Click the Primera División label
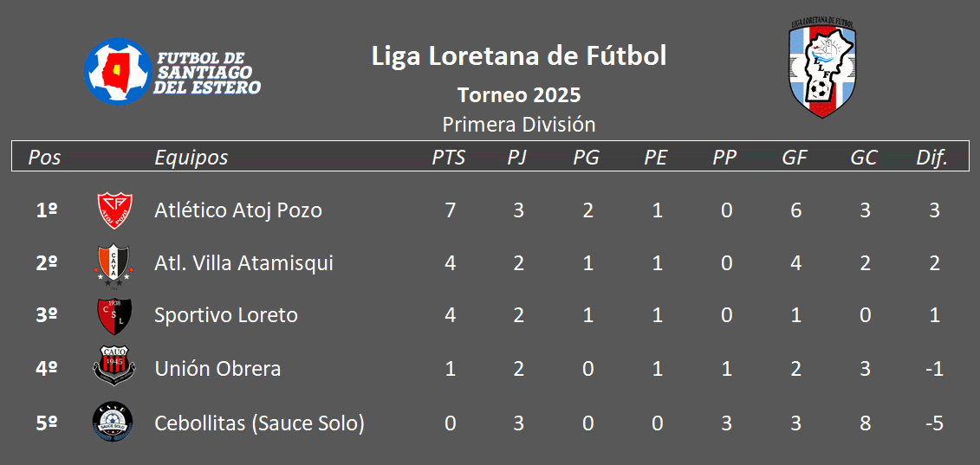Image resolution: width=980 pixels, height=465 pixels. (x=519, y=125)
